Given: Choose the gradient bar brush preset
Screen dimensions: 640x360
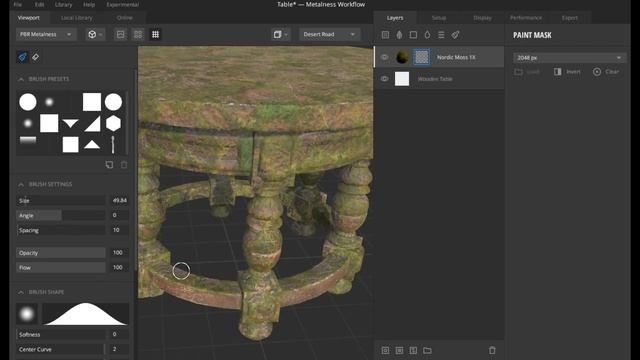Looking at the screenshot, I should (28, 140).
